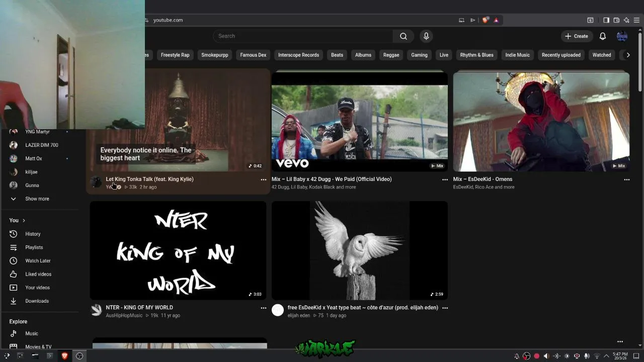
Task: Select the Live filter chip
Action: pyautogui.click(x=444, y=55)
